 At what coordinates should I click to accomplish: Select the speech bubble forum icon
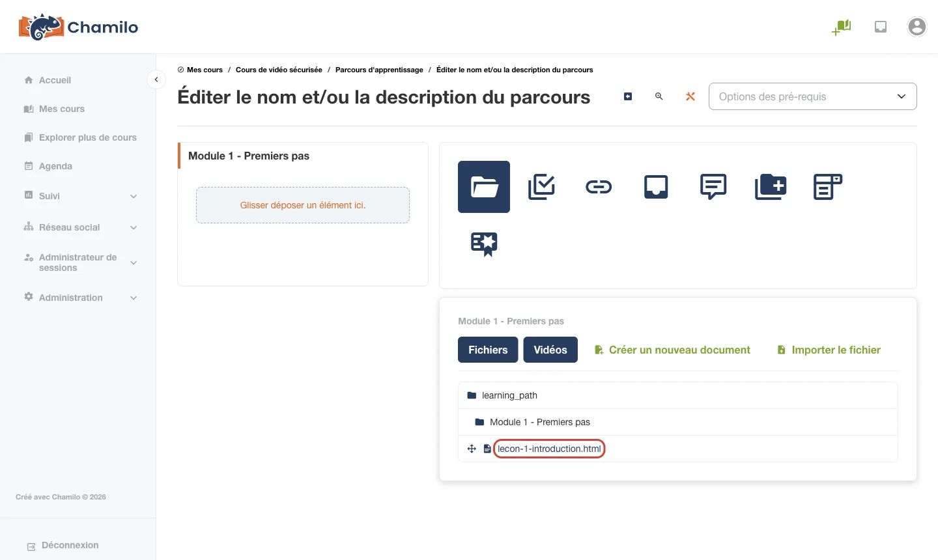tap(713, 187)
